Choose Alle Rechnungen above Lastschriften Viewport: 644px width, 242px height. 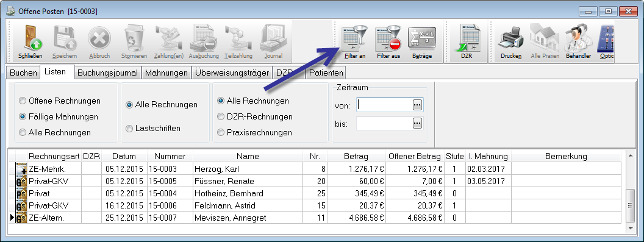point(129,105)
